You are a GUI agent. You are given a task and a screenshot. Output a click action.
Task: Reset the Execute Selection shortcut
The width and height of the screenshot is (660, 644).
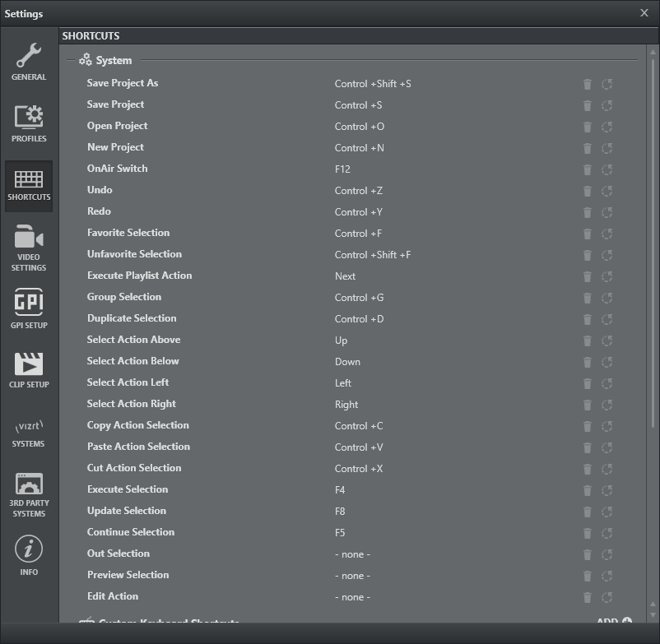(x=607, y=490)
